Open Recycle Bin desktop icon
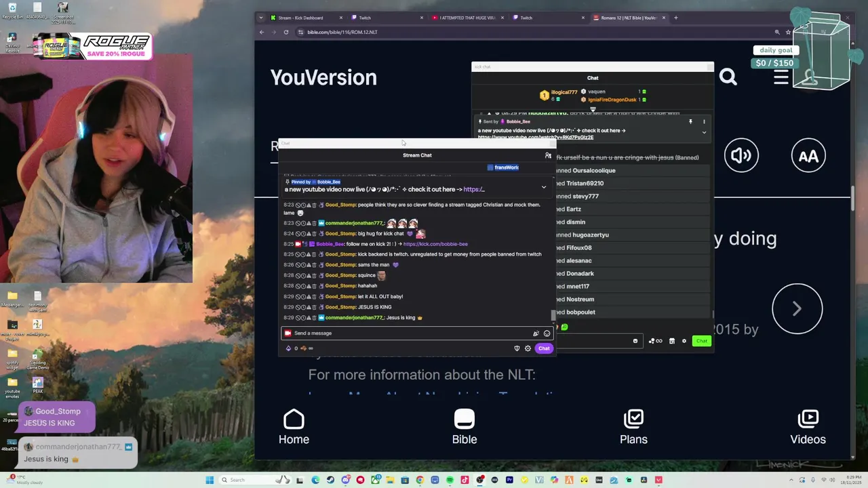 [x=12, y=11]
